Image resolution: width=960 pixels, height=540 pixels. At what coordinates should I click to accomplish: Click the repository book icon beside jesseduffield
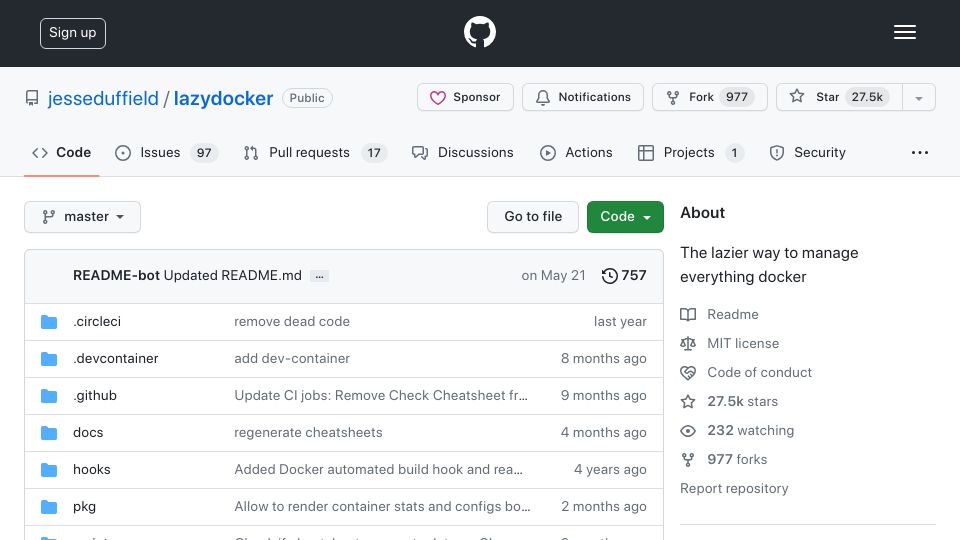[32, 98]
